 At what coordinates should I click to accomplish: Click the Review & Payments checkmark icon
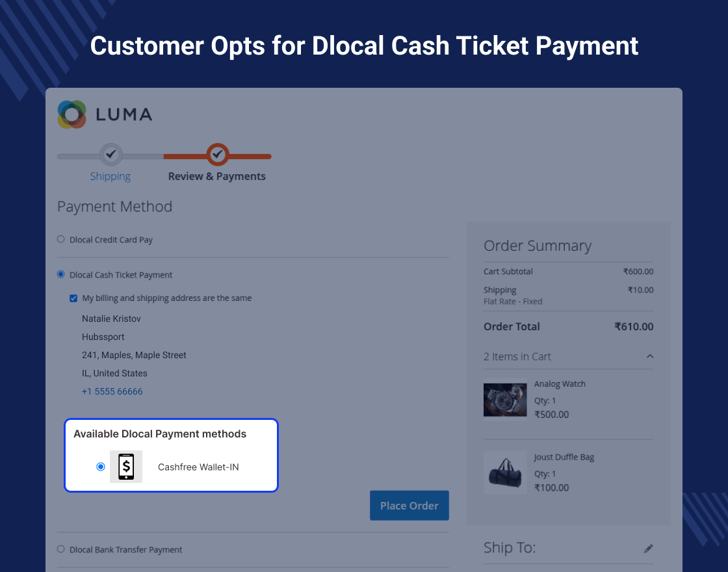coord(218,155)
